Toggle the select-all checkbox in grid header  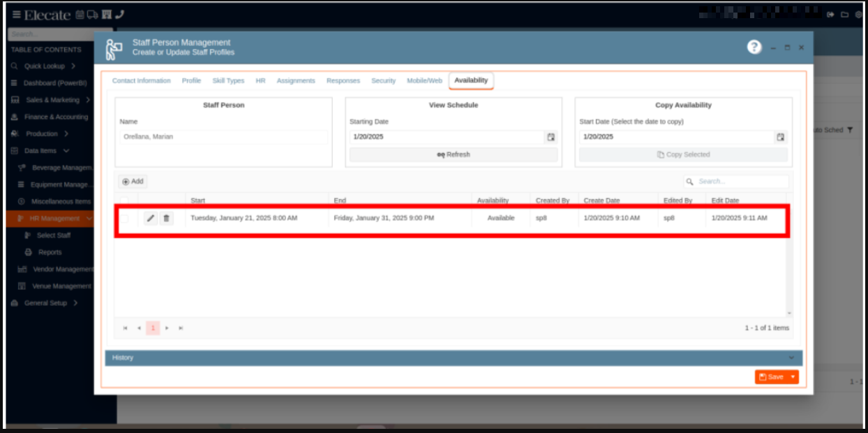click(x=125, y=200)
